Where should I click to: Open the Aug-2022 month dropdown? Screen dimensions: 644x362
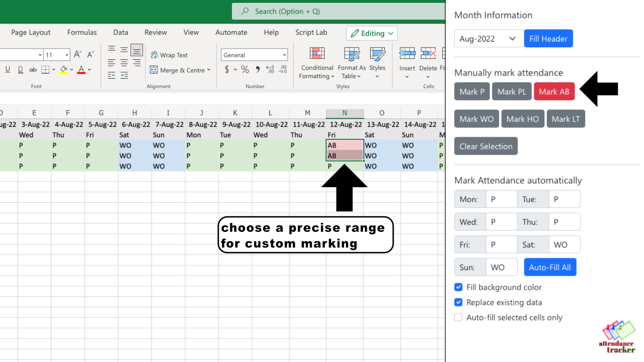(x=488, y=38)
